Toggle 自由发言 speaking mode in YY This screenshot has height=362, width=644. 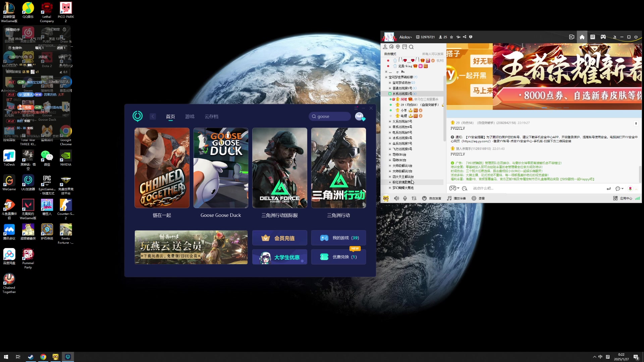click(x=432, y=198)
